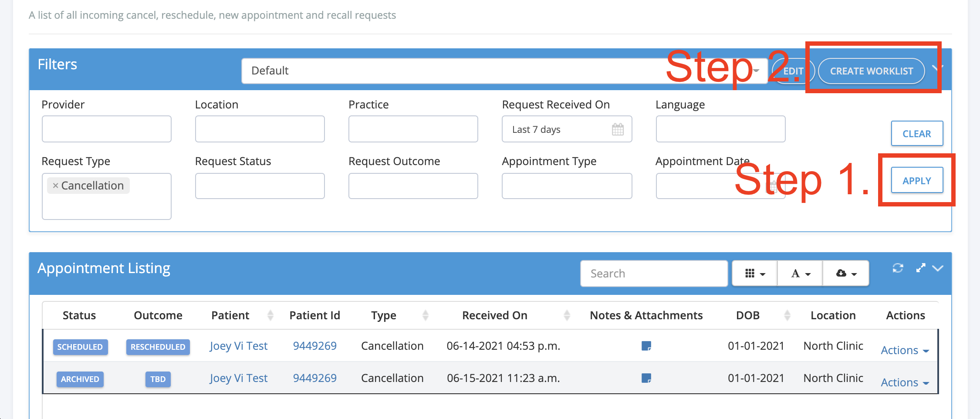Remove the Cancellation request type tag
This screenshot has height=419, width=980.
[55, 185]
